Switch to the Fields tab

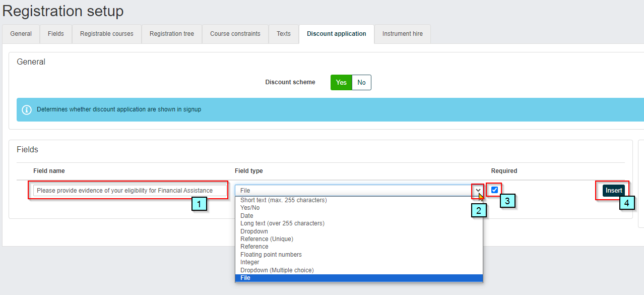(56, 34)
